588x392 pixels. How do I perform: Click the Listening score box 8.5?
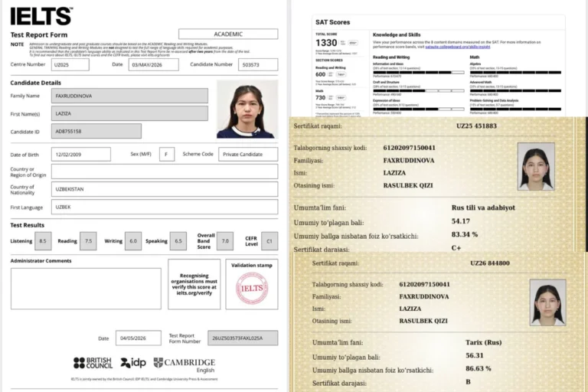tap(43, 241)
